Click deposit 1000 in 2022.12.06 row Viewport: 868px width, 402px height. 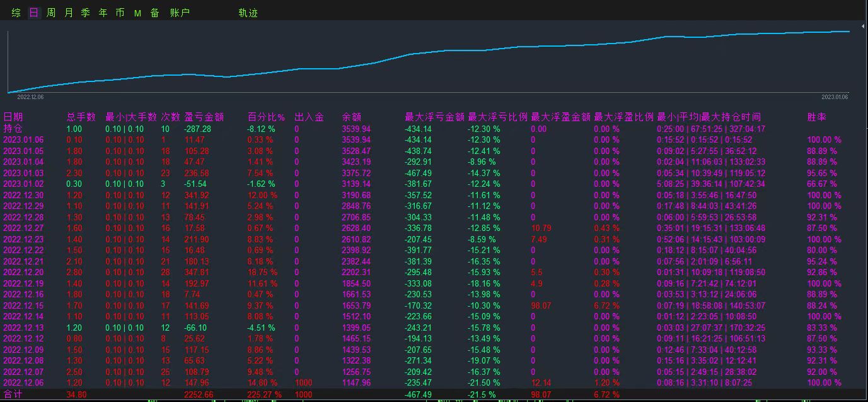pyautogui.click(x=303, y=383)
